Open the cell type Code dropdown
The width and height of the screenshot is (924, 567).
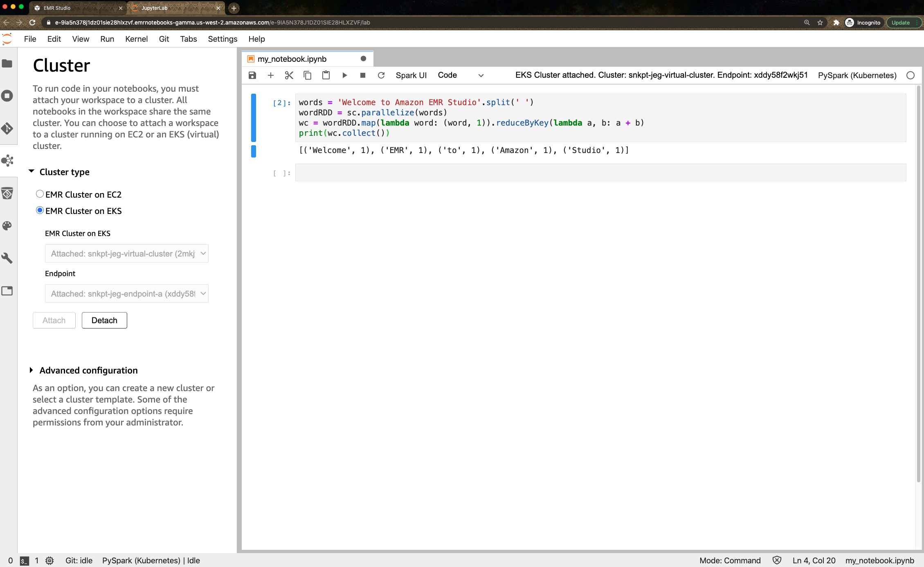point(460,75)
